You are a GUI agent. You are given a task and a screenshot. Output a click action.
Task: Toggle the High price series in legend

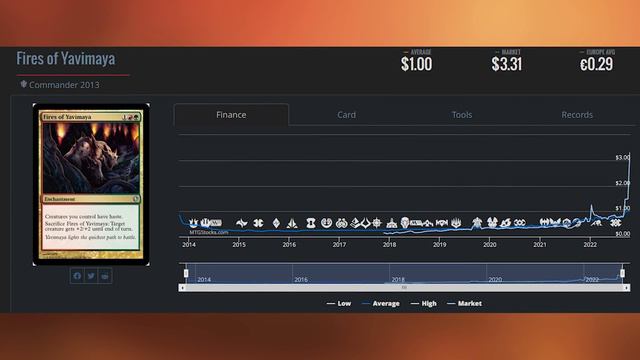click(x=424, y=303)
